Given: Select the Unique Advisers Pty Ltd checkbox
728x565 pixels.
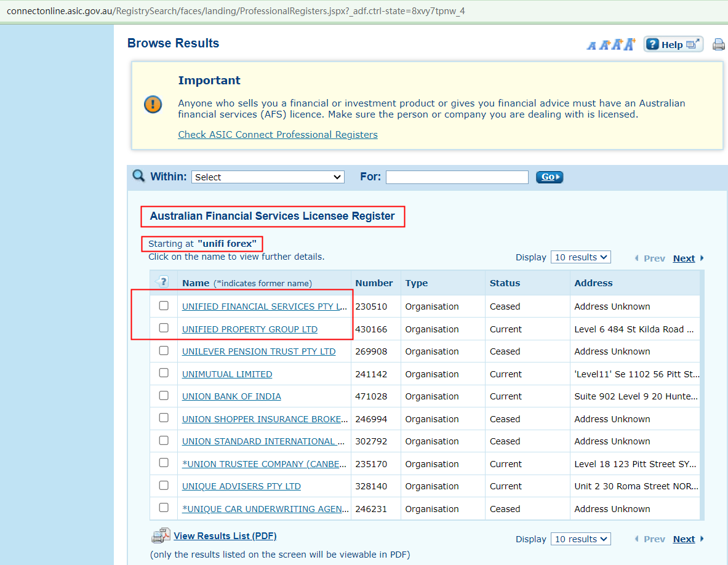Looking at the screenshot, I should tap(164, 486).
